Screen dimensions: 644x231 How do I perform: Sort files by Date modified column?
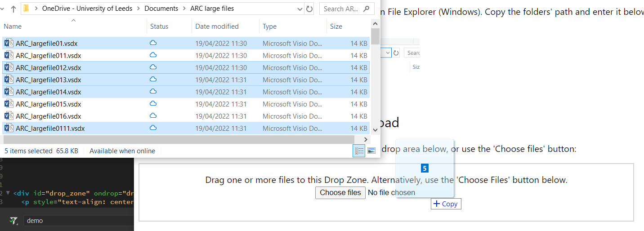(x=217, y=27)
